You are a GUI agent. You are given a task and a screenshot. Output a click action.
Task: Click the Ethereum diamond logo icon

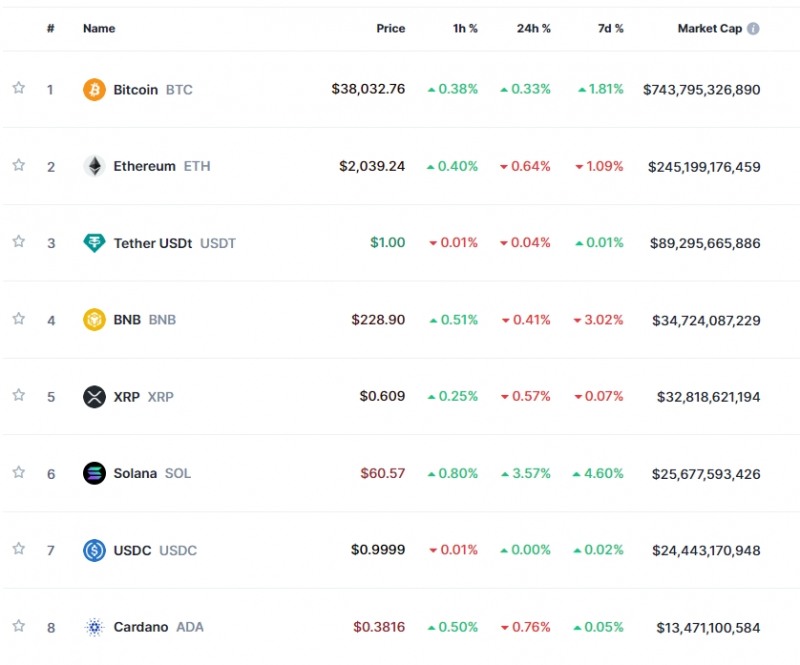(x=94, y=166)
